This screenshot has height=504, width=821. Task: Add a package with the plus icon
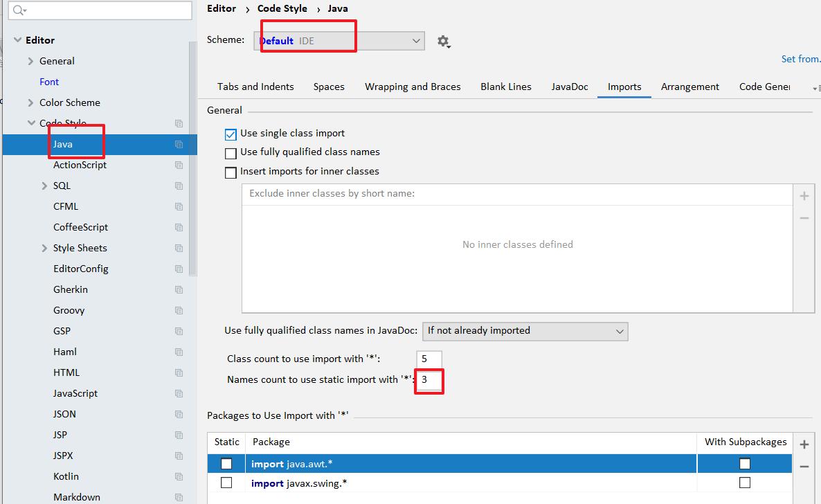point(804,444)
